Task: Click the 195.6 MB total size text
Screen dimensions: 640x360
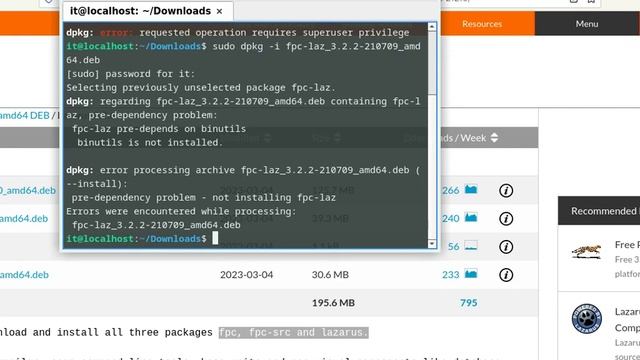Action: click(333, 303)
